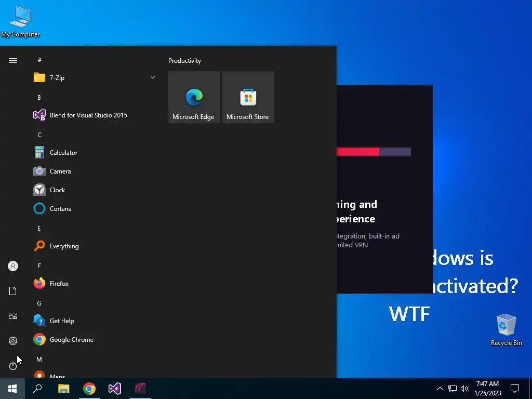Click the 'B' letter group header
Screen dimensions: 532x399
[x=39, y=97]
